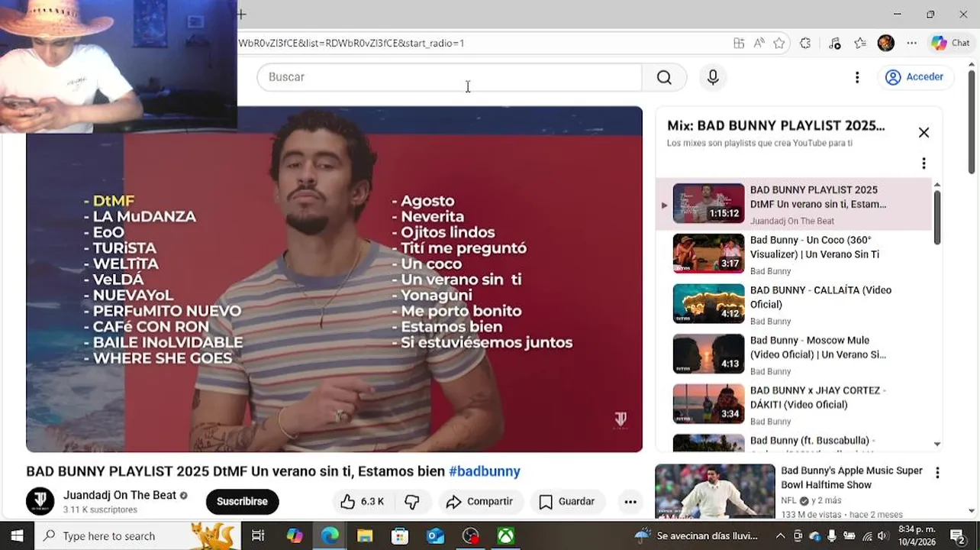Image resolution: width=980 pixels, height=550 pixels.
Task: Dislike the video with thumbs down
Action: (412, 502)
